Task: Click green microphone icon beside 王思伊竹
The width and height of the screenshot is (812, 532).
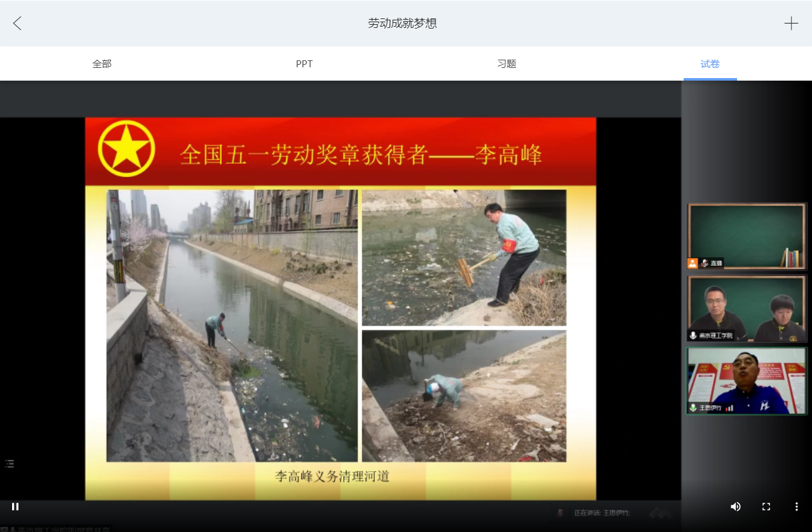Action: [693, 408]
